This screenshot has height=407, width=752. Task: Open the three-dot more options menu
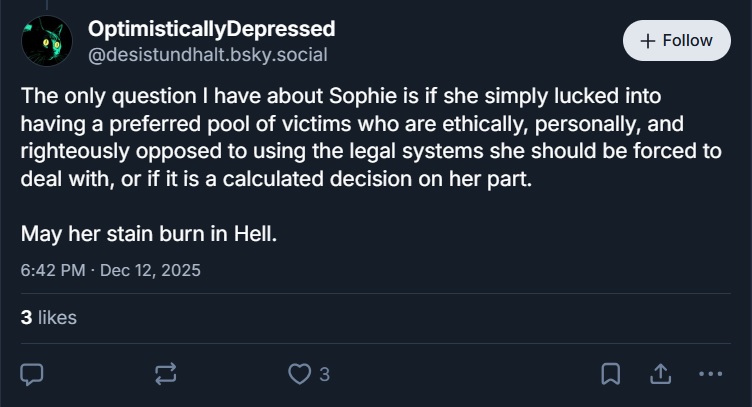710,374
